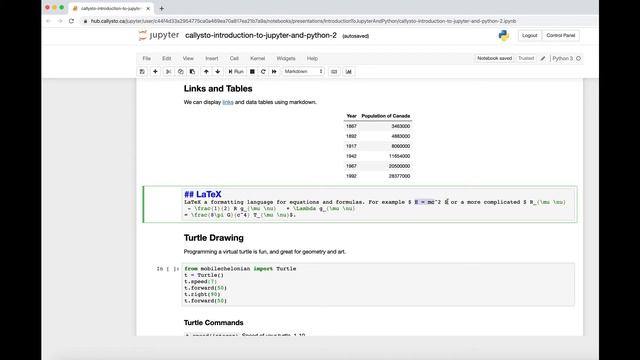
Task: Click into the Turtle import code cell
Action: 378,284
